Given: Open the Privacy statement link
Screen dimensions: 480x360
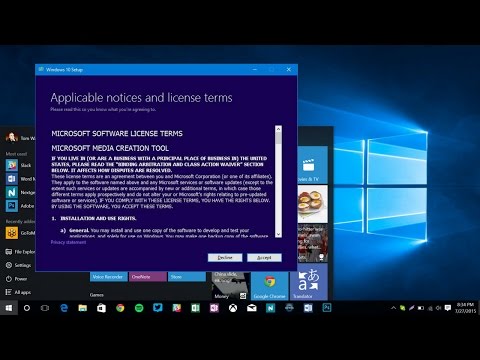Looking at the screenshot, I should point(68,242).
